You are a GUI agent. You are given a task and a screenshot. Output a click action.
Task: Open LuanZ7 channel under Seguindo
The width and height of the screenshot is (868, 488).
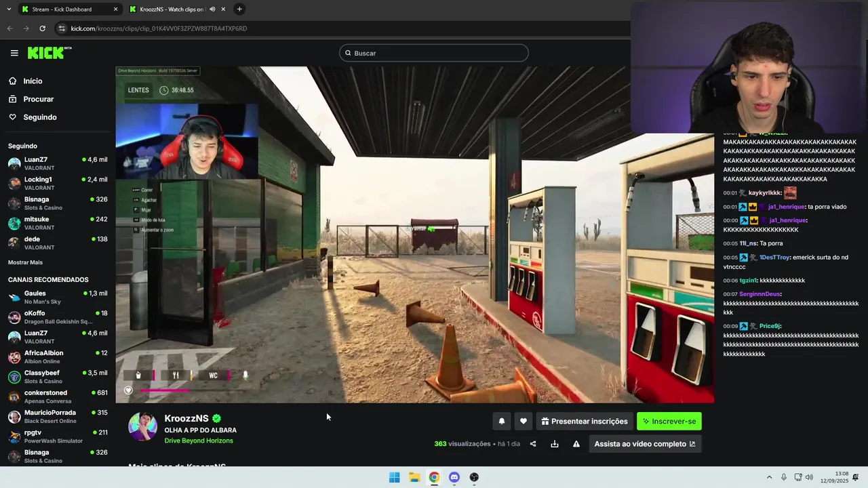(x=58, y=163)
